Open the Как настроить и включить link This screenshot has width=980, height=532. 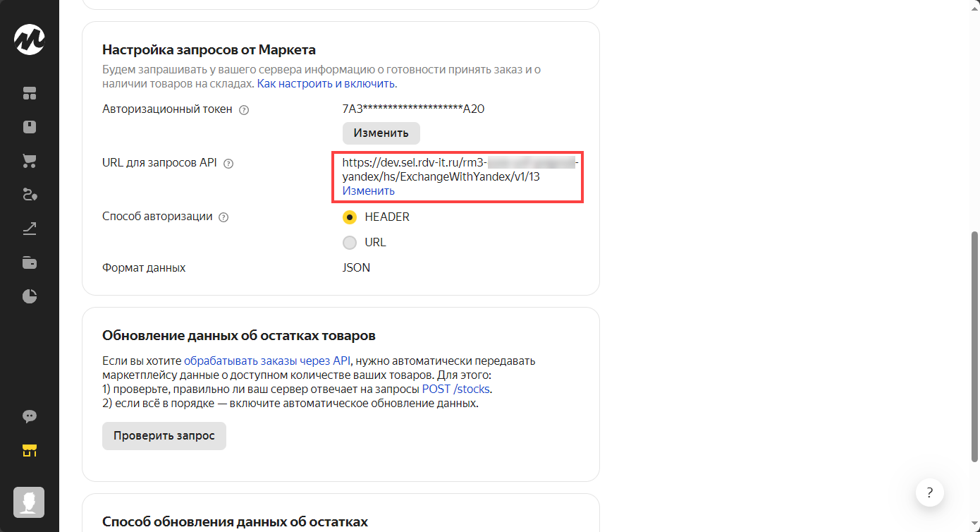click(x=326, y=84)
